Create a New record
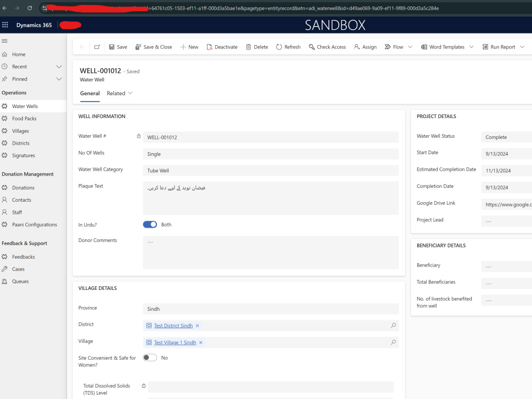 [189, 47]
